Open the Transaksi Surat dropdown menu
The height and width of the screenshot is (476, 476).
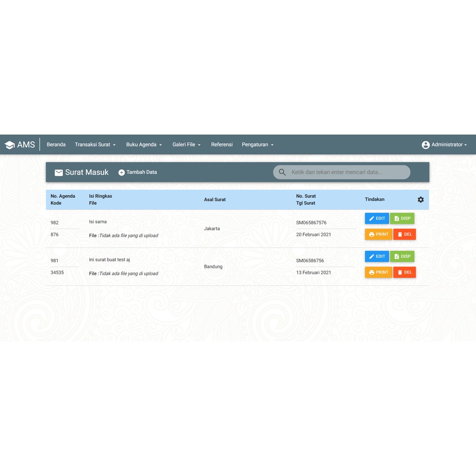click(x=95, y=145)
